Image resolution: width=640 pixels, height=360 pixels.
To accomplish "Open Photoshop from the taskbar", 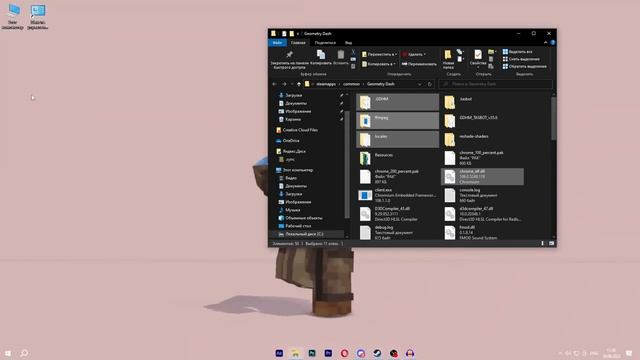I will pyautogui.click(x=312, y=353).
